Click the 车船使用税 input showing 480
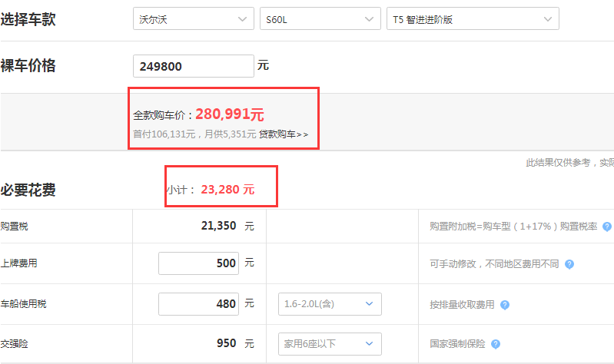The width and height of the screenshot is (614, 364). [x=198, y=304]
